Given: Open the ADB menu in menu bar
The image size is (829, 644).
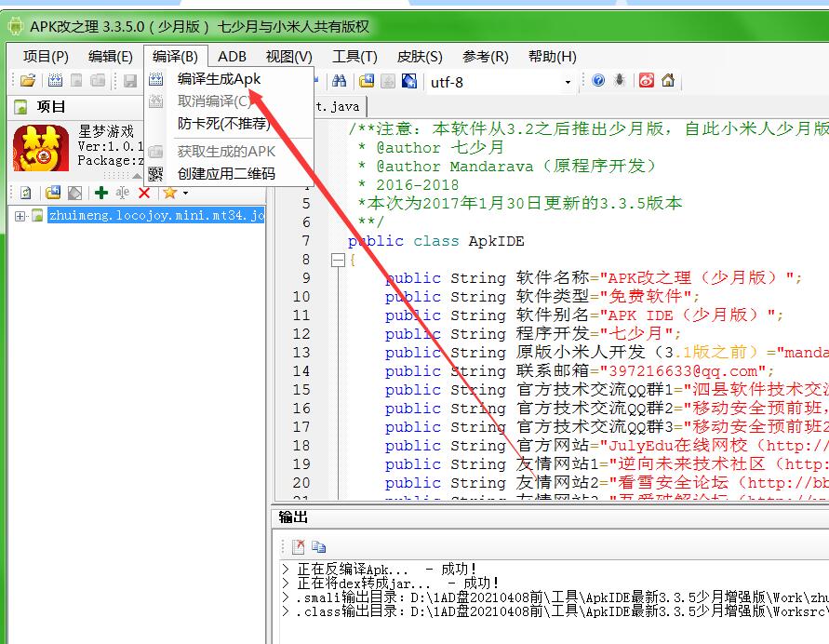Looking at the screenshot, I should click(232, 56).
